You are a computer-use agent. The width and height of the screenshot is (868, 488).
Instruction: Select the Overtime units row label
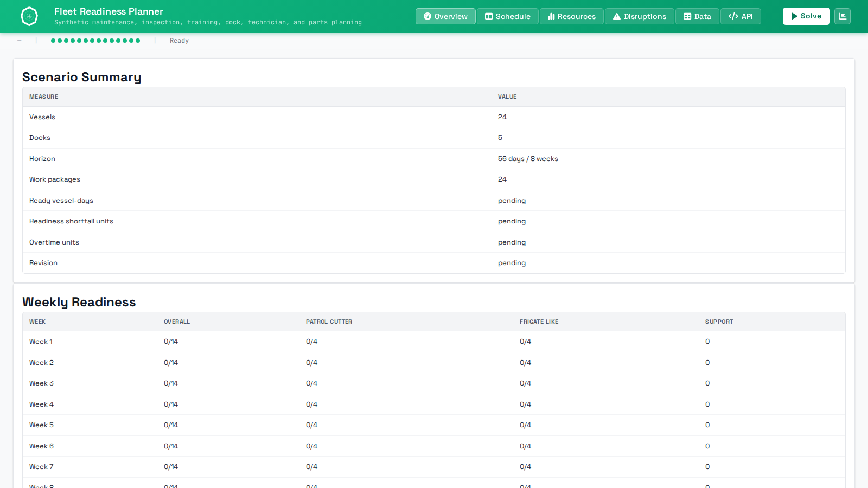(x=54, y=242)
